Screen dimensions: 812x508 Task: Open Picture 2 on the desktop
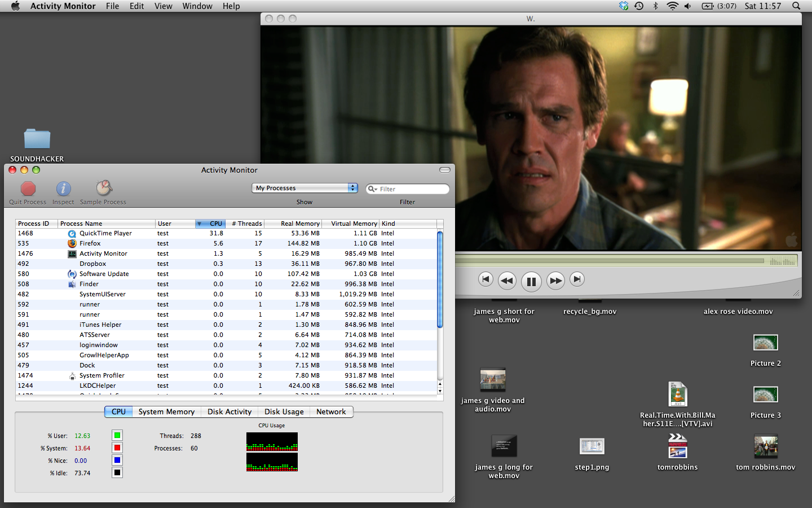[x=766, y=343]
